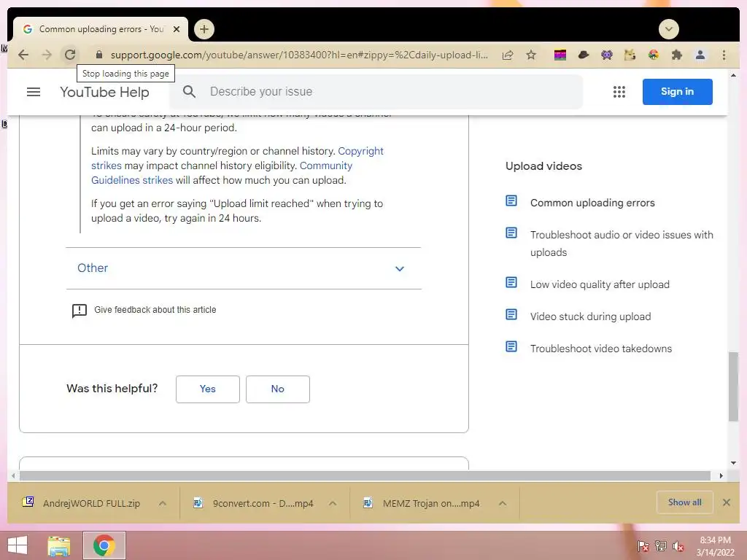747x560 pixels.
Task: Click the page scroll-up arrow
Action: [x=733, y=75]
